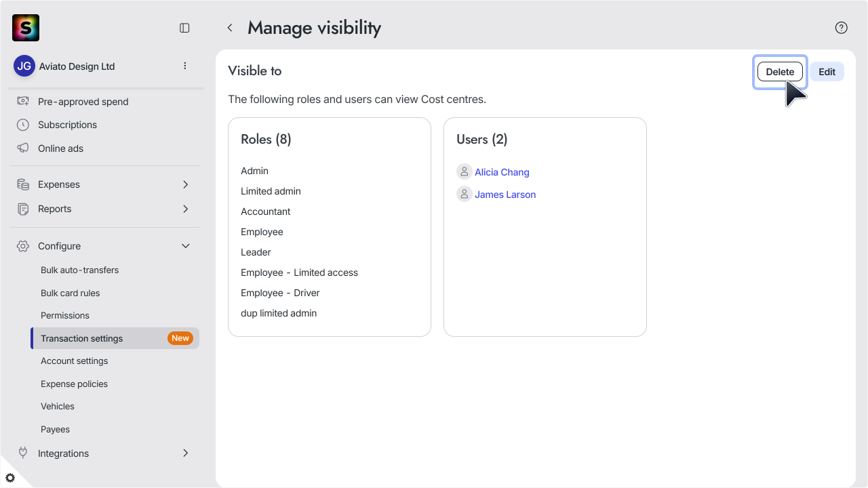Click the New badge on Transaction settings

180,338
